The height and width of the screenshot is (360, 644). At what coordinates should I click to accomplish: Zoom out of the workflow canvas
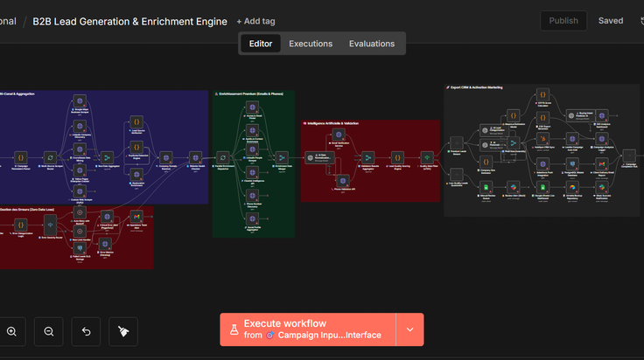pos(48,331)
